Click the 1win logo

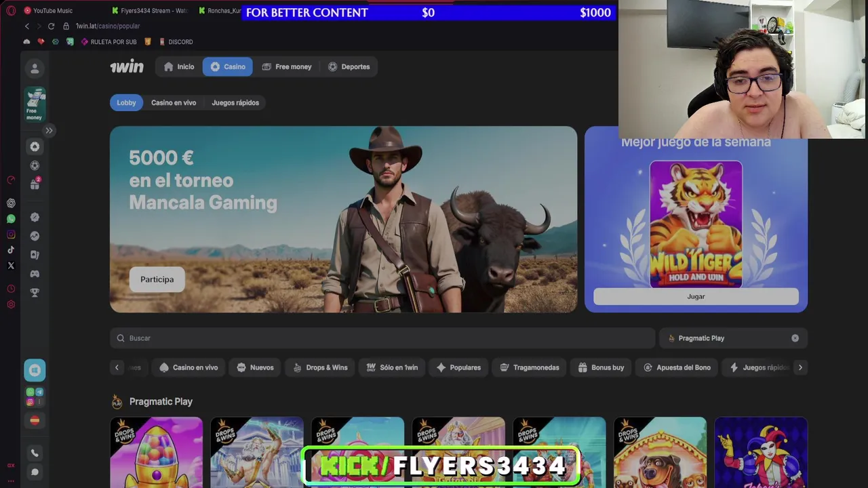tap(127, 66)
